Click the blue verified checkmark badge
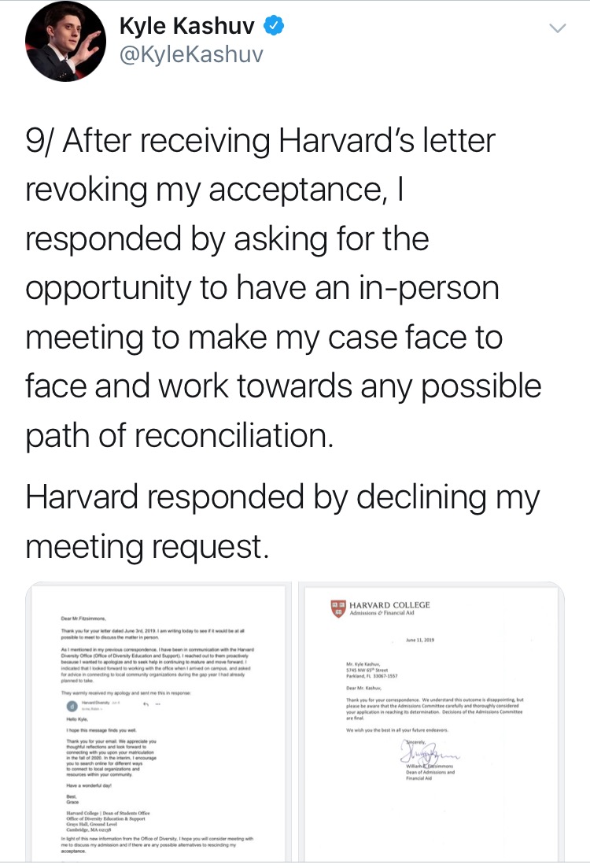Image resolution: width=590 pixels, height=868 pixels. tap(274, 25)
